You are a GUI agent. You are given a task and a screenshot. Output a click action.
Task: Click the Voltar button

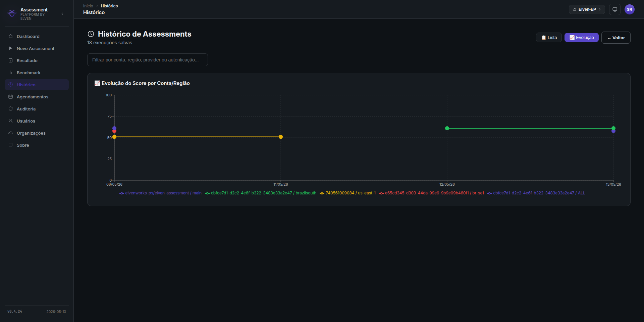616,38
